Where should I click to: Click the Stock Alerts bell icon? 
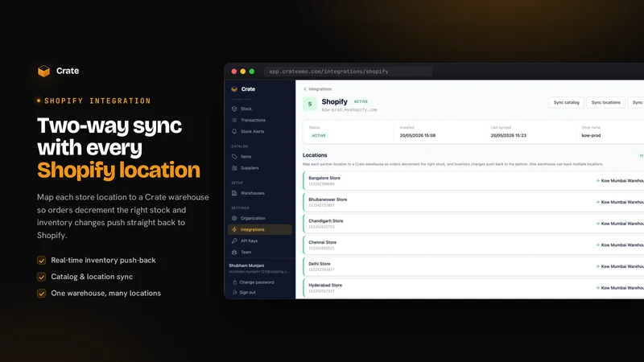tap(234, 131)
